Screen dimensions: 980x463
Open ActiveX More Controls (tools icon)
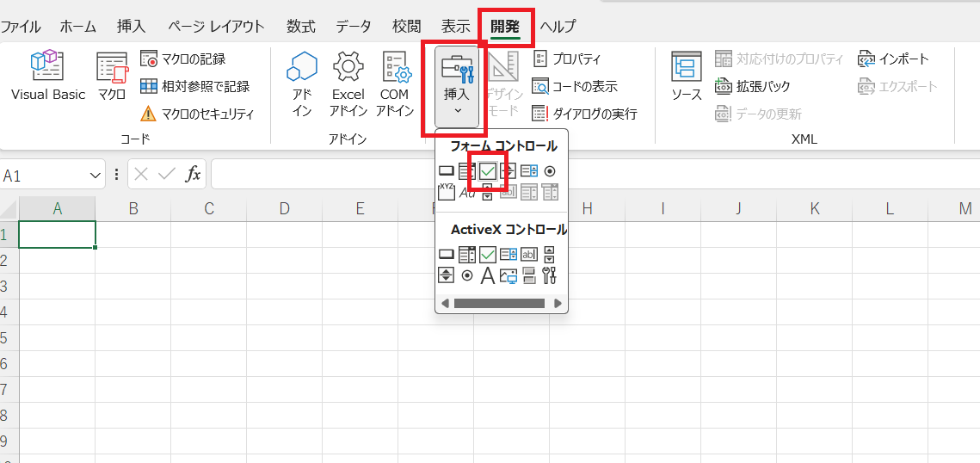click(x=550, y=275)
